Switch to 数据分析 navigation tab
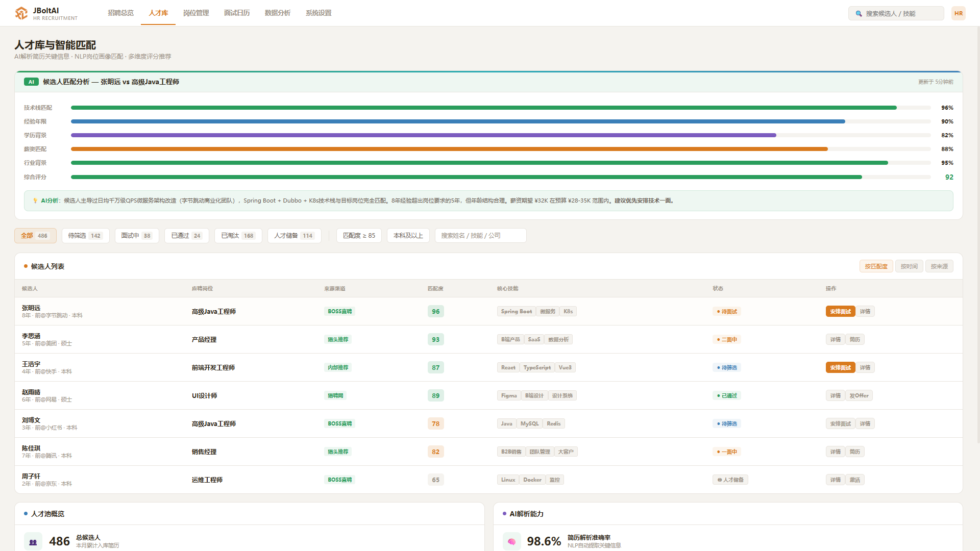The height and width of the screenshot is (551, 980). point(278,13)
